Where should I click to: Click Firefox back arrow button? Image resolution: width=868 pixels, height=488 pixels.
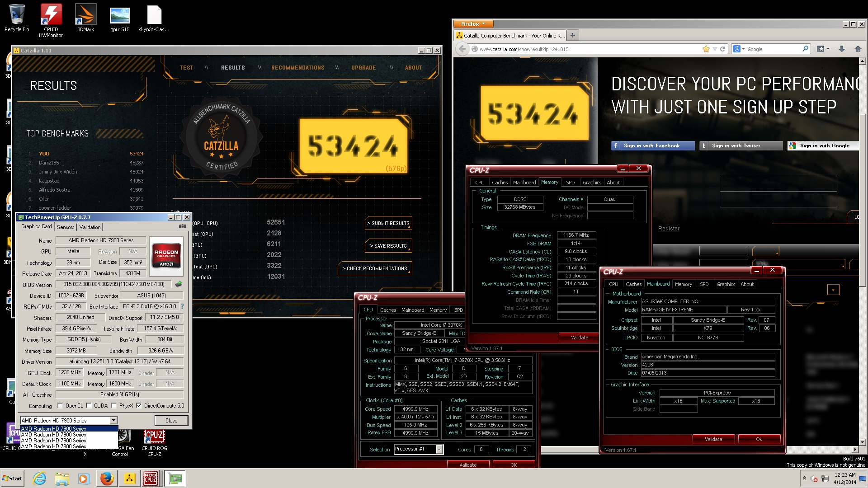[x=462, y=49]
